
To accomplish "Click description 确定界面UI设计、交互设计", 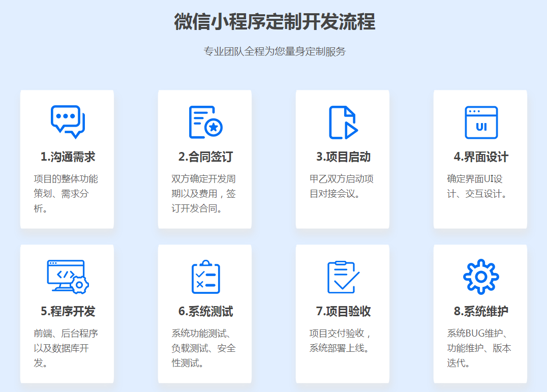I will 477,186.
